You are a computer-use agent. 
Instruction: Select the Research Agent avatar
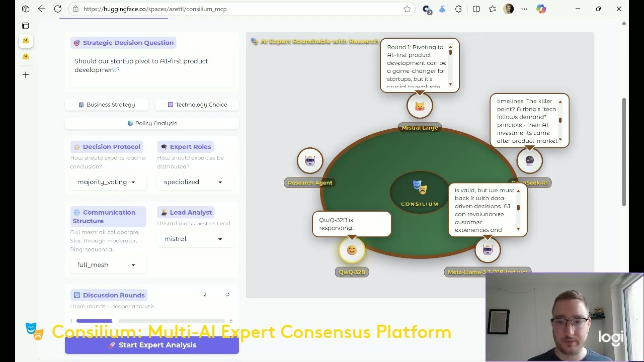(x=310, y=161)
